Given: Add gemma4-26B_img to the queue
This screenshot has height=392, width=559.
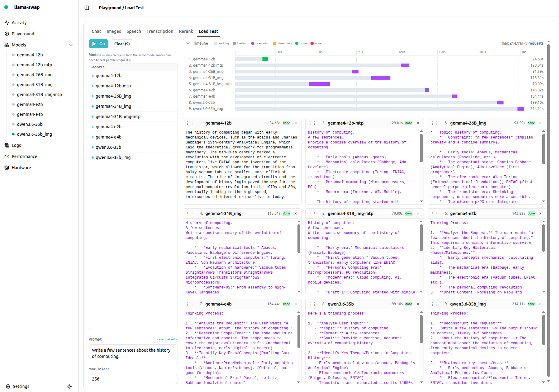Looking at the screenshot, I should (x=133, y=96).
